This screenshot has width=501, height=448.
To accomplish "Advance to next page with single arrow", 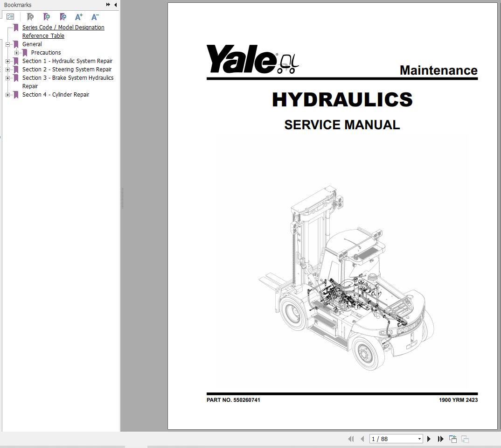I will [x=428, y=439].
